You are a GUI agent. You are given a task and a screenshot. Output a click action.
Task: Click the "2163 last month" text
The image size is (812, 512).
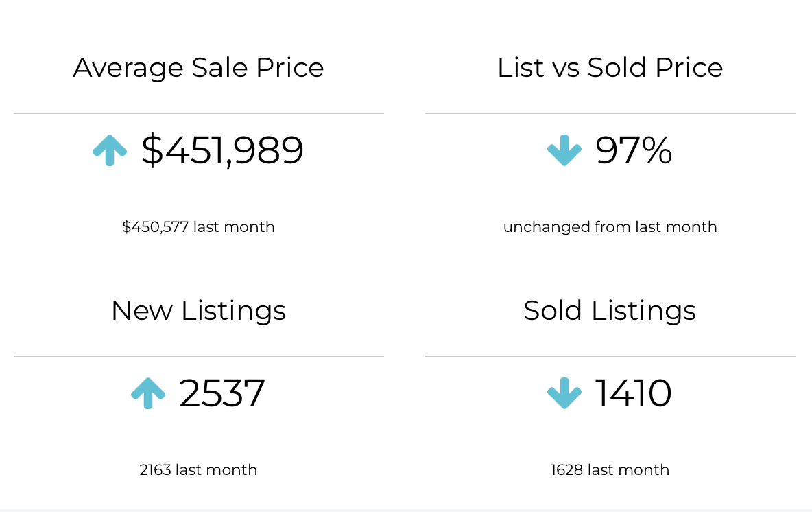[198, 470]
